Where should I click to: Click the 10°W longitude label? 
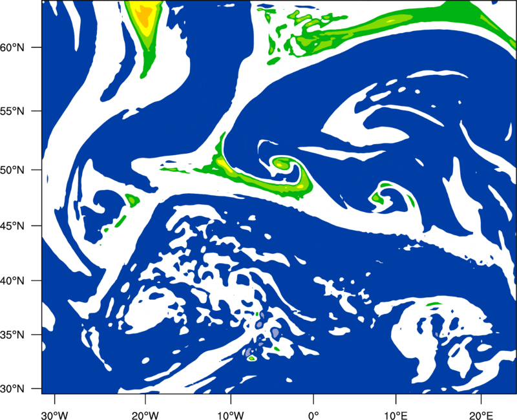click(231, 415)
